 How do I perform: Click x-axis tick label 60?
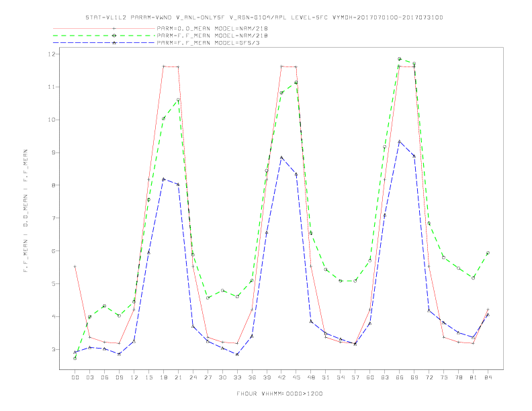coord(370,377)
